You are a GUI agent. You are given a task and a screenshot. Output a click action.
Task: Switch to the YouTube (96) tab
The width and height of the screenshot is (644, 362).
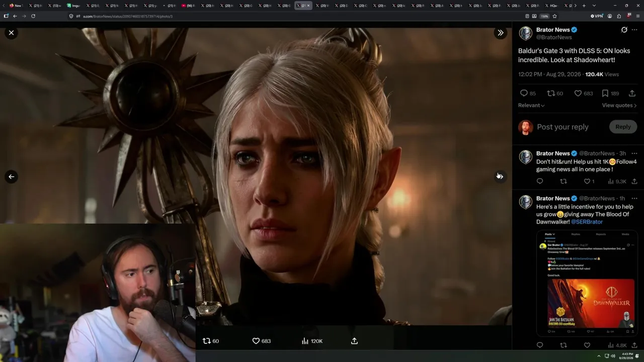click(188, 6)
